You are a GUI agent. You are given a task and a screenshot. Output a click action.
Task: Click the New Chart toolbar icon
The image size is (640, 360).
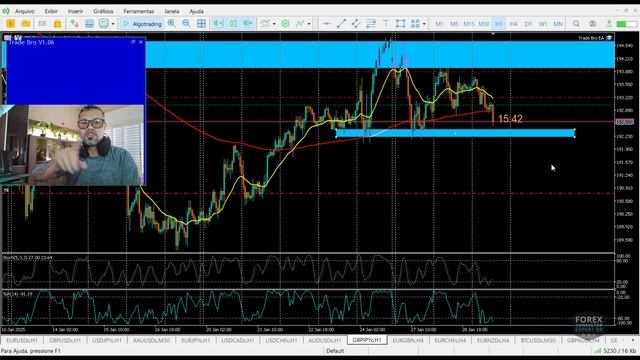tap(11, 24)
